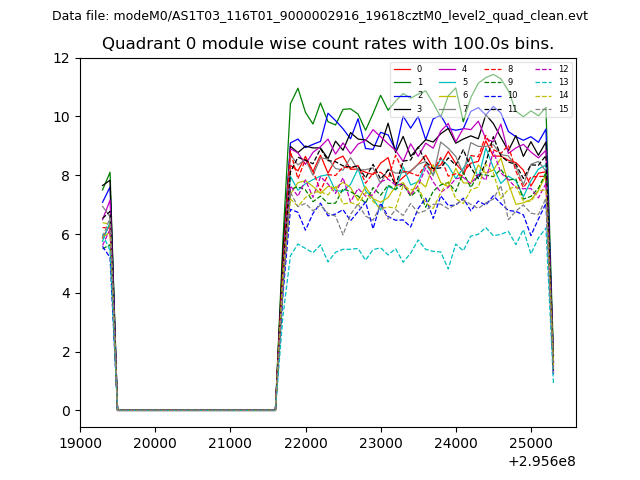Click the x-axis tick label 22000

[x=305, y=443]
